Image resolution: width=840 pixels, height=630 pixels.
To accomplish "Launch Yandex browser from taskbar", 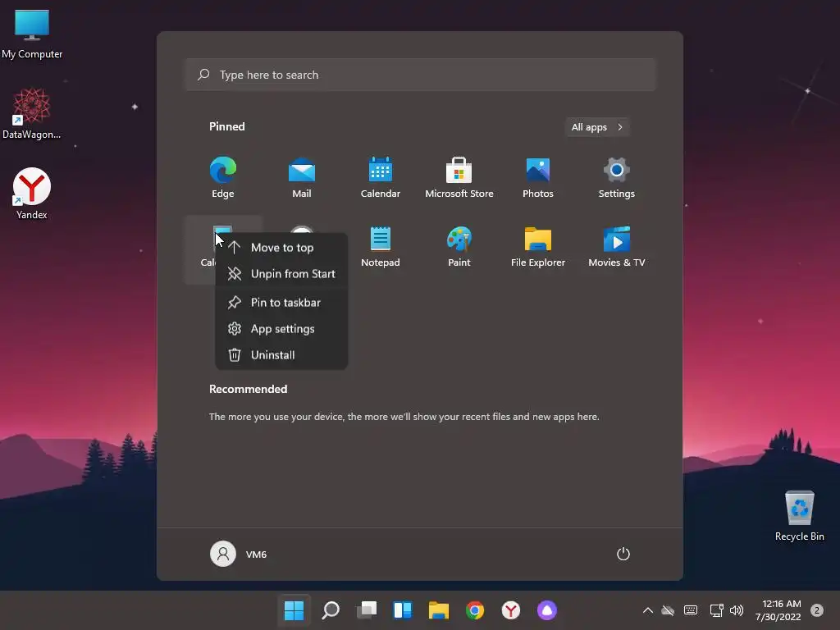I will [511, 610].
